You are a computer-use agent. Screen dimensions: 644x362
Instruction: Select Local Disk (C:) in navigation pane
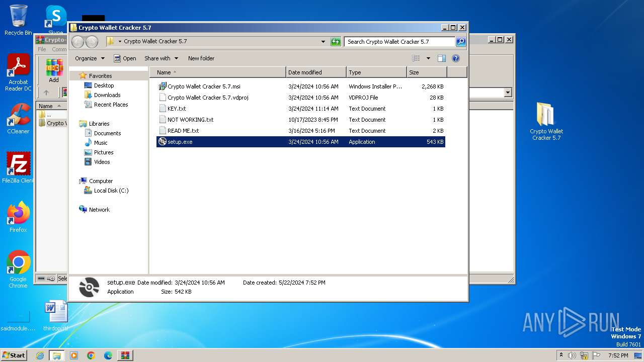(x=111, y=191)
